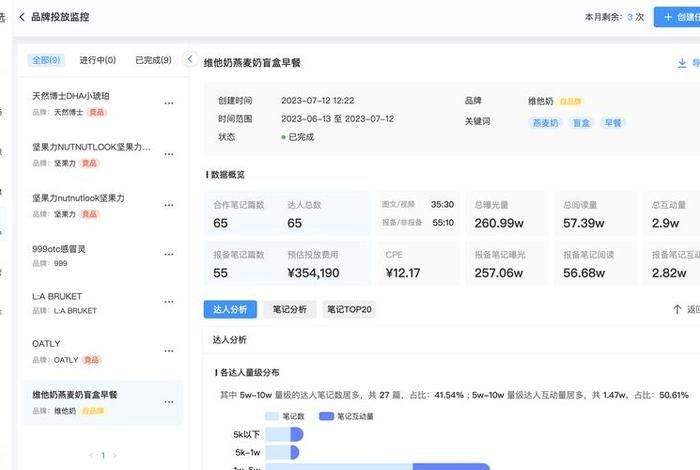Toggle 笔记数 legend swatch
Screen dimensions: 700x470
point(271,416)
